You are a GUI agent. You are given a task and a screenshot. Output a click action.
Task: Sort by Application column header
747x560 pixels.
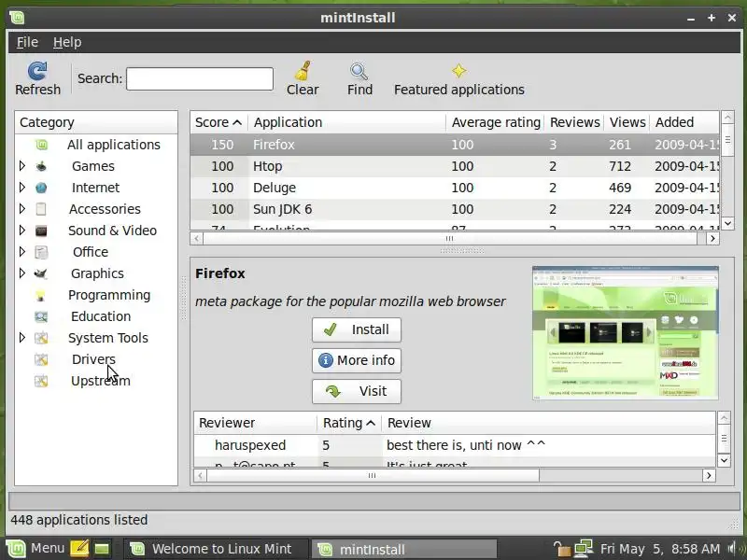(x=346, y=122)
